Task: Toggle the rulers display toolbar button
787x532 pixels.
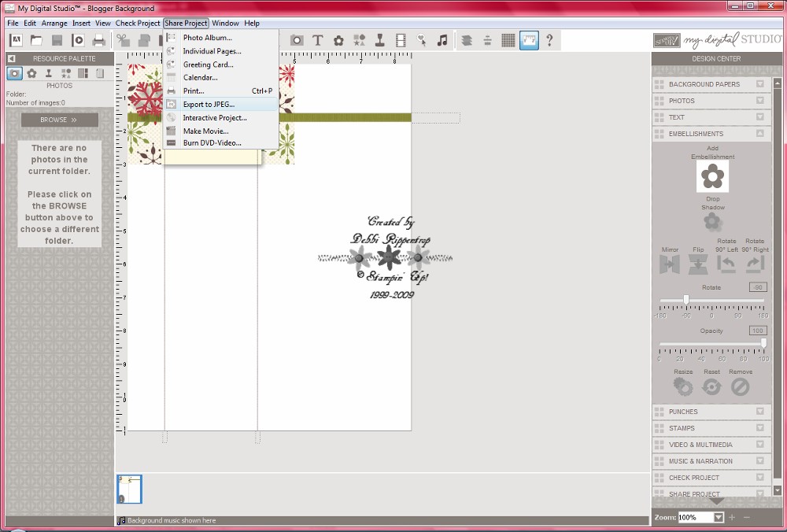Action: (x=529, y=40)
